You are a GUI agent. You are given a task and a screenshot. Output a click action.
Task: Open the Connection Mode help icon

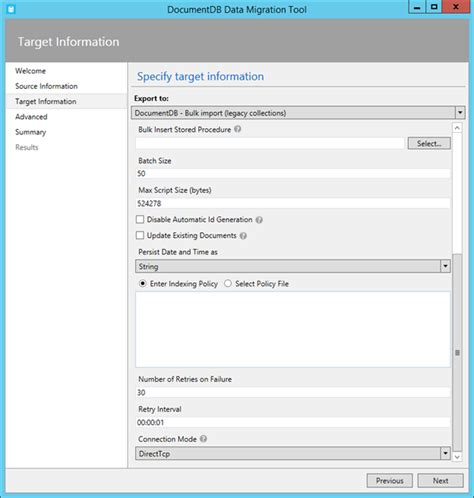[x=203, y=439]
